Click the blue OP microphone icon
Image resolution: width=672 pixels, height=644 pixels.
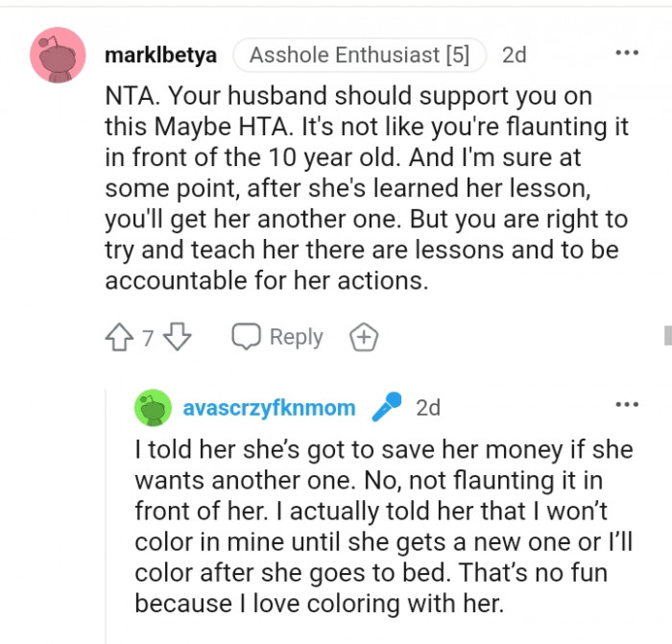pyautogui.click(x=386, y=407)
